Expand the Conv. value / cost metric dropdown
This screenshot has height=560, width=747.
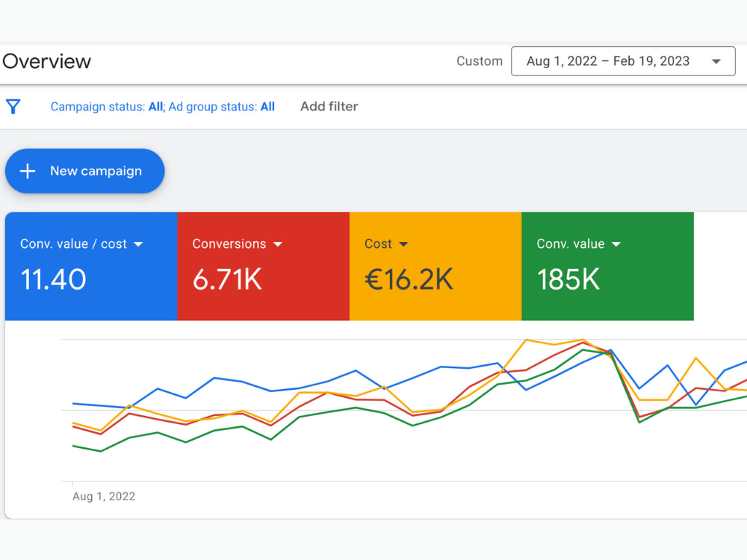tap(138, 244)
